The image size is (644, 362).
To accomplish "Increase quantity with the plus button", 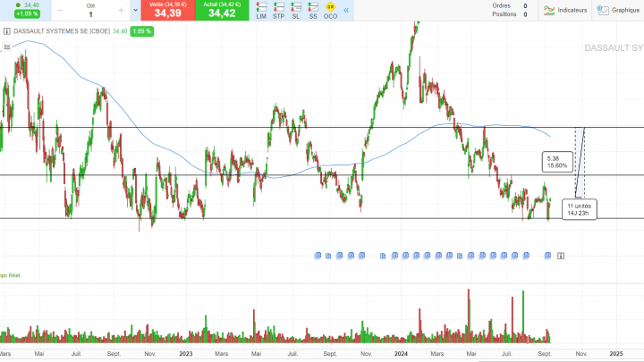I will 121,11.
